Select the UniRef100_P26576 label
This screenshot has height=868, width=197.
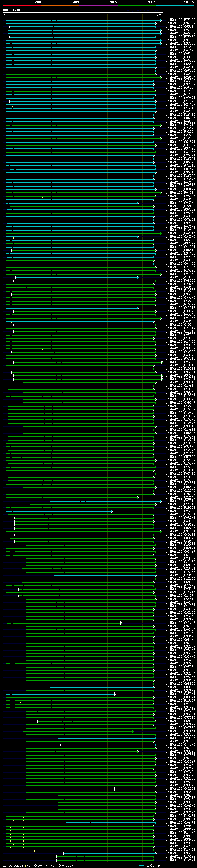coord(180,159)
